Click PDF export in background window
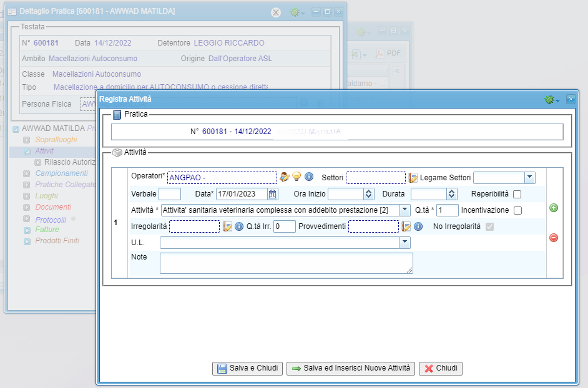Image resolution: width=588 pixels, height=388 pixels. (388, 53)
